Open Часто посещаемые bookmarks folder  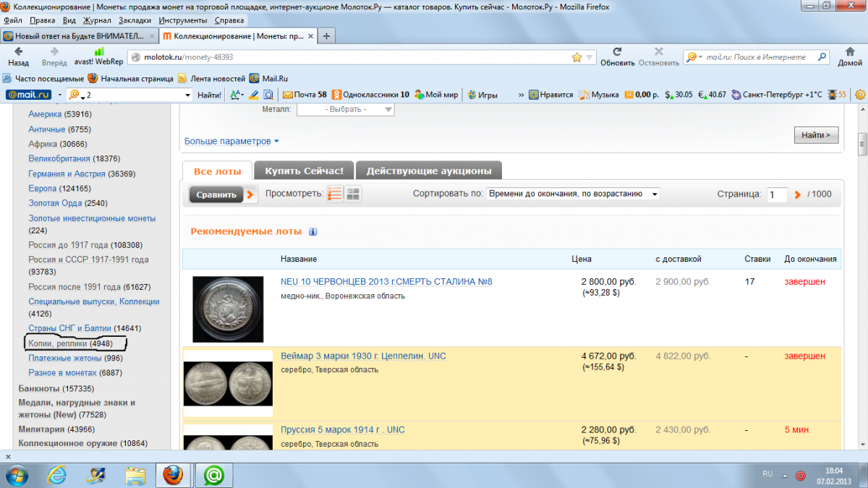[x=43, y=78]
